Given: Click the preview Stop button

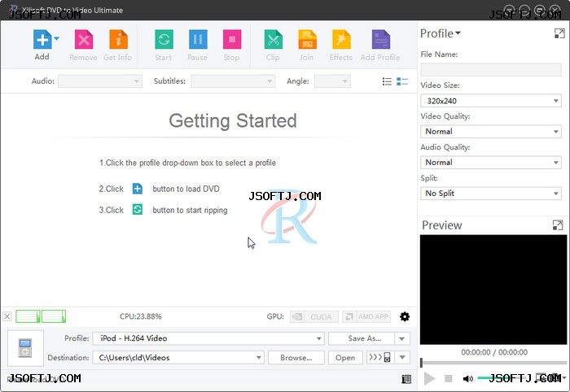Looking at the screenshot, I should click(x=449, y=378).
